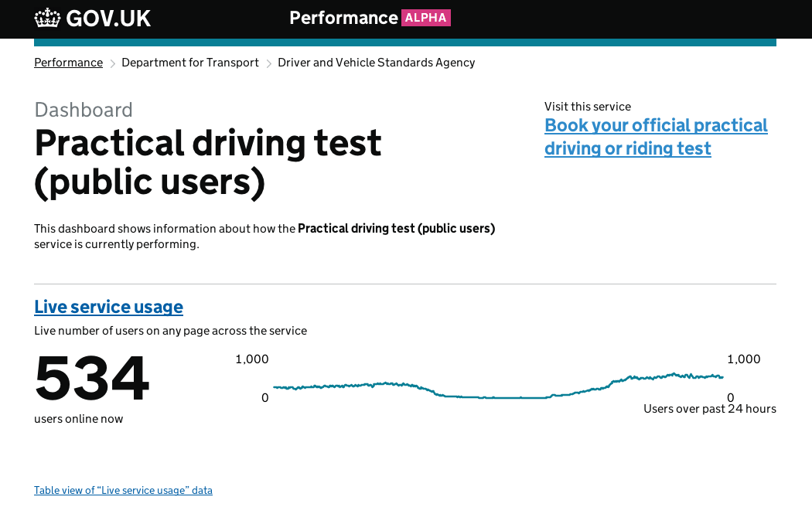This screenshot has width=812, height=524.
Task: Click the 0 axis value left of the chart
Action: (x=264, y=397)
